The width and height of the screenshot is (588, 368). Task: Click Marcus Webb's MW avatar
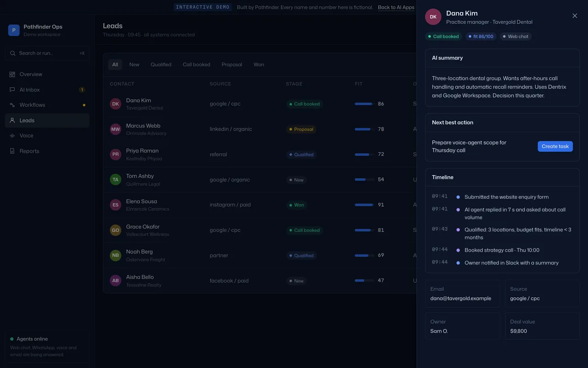[x=115, y=129]
